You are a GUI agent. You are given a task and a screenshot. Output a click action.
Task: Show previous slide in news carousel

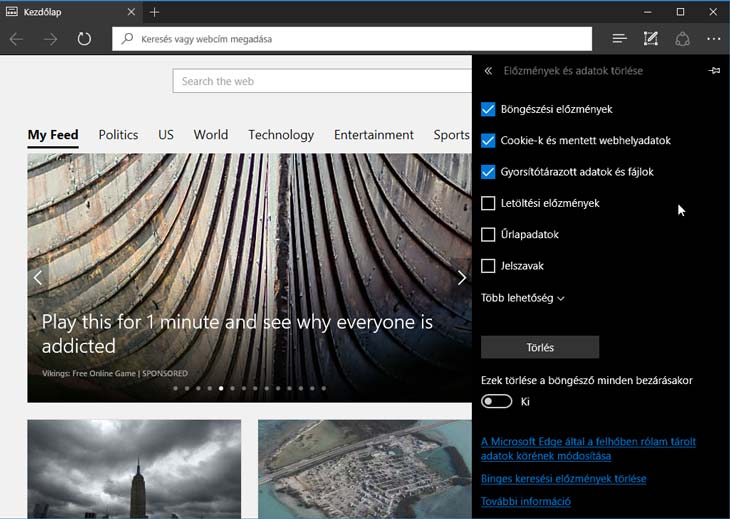pos(38,278)
